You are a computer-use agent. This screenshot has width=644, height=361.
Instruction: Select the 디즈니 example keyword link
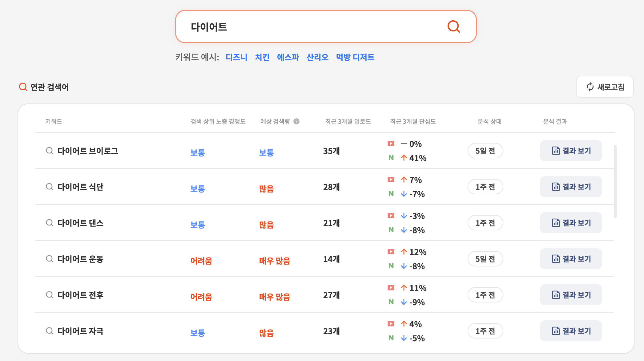(236, 57)
